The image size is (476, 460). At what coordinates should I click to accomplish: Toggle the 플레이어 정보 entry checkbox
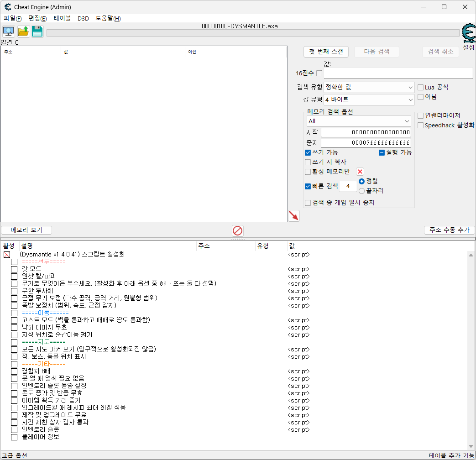pos(14,437)
